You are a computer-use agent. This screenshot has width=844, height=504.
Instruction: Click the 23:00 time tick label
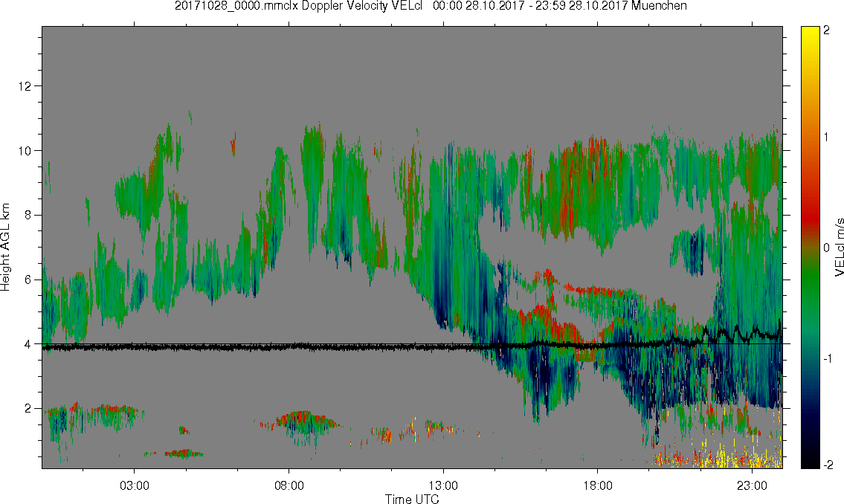(752, 485)
